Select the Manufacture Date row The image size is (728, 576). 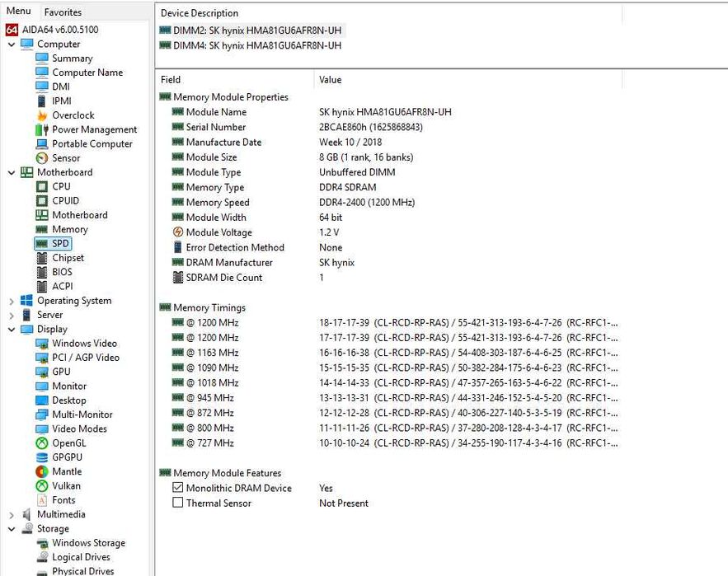pos(388,143)
